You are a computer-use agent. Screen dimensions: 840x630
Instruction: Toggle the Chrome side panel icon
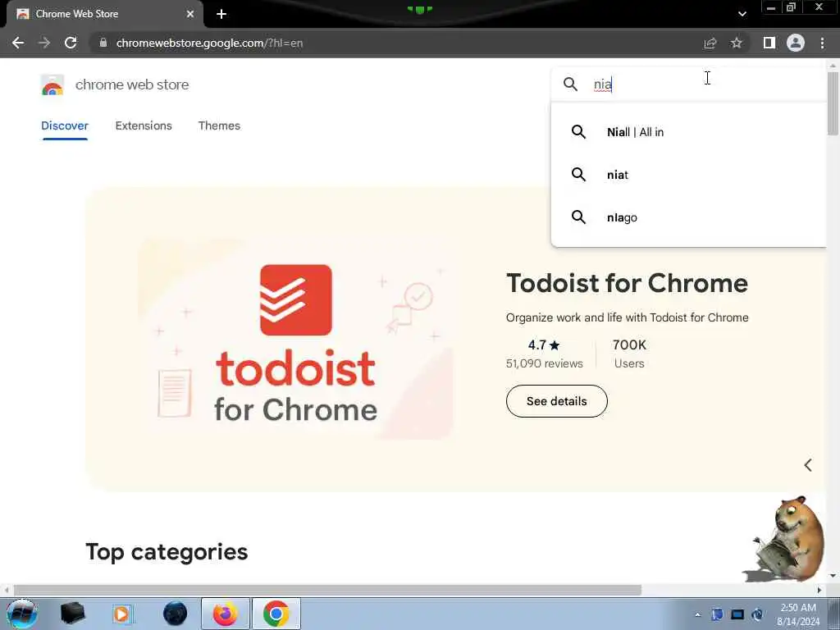point(769,43)
